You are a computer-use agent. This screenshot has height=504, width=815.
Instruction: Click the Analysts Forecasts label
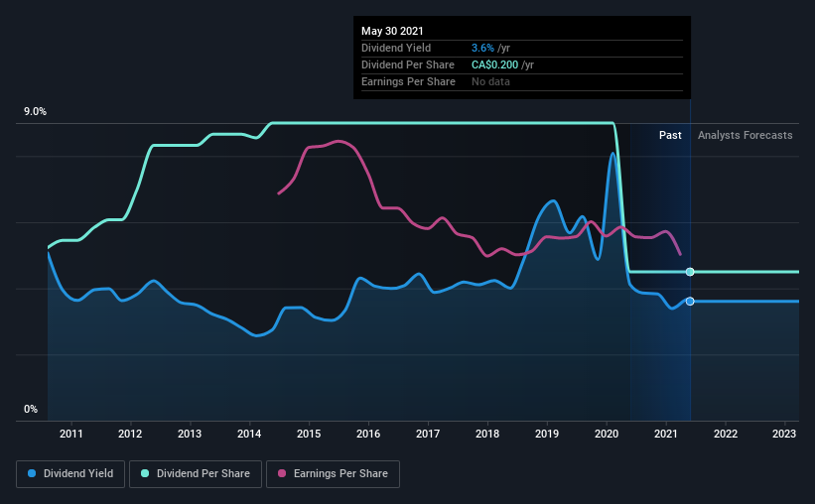745,135
